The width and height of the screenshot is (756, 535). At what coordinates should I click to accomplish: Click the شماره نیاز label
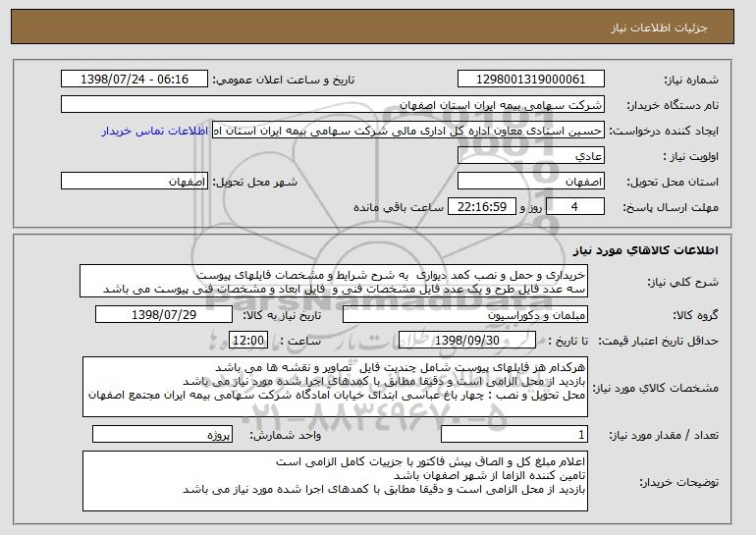pyautogui.click(x=691, y=80)
